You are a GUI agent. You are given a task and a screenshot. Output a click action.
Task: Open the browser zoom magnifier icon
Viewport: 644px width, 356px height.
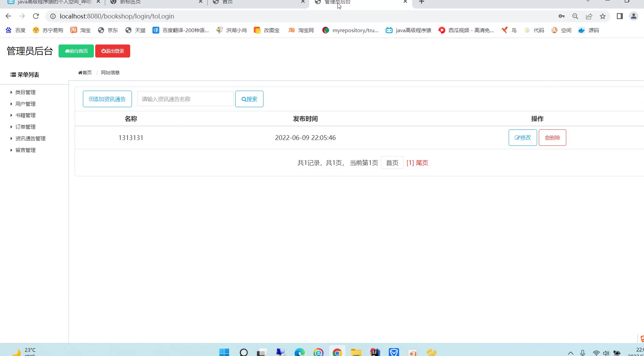click(x=575, y=16)
